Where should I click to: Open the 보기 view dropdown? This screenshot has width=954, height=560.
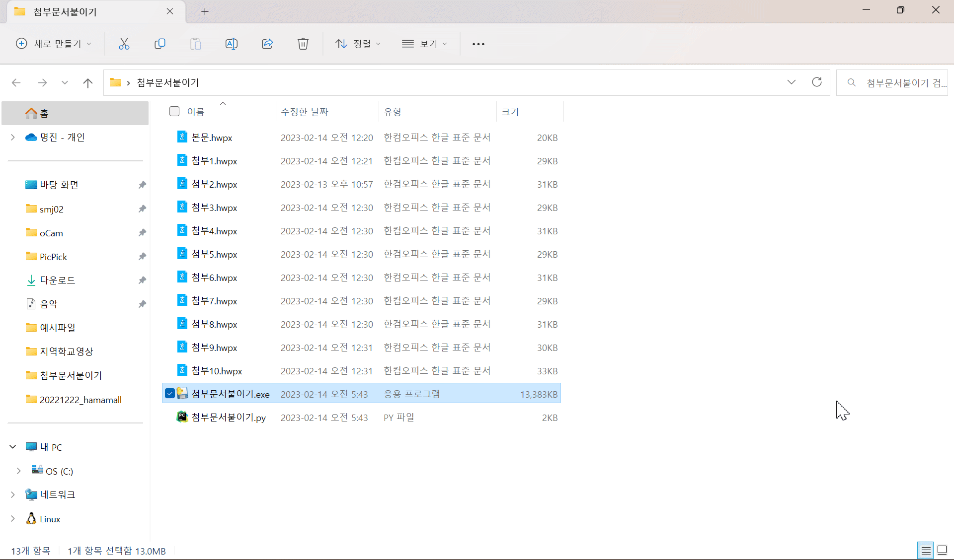coord(424,44)
